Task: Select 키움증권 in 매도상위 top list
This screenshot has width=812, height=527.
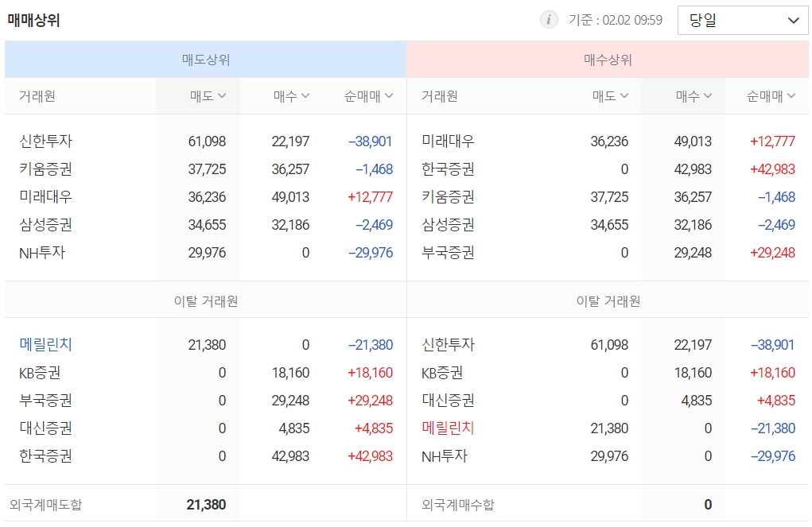Action: (x=45, y=169)
